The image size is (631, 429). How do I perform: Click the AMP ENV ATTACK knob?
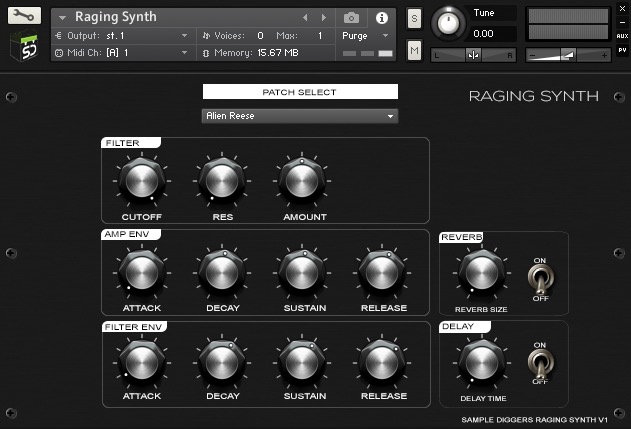click(x=142, y=273)
